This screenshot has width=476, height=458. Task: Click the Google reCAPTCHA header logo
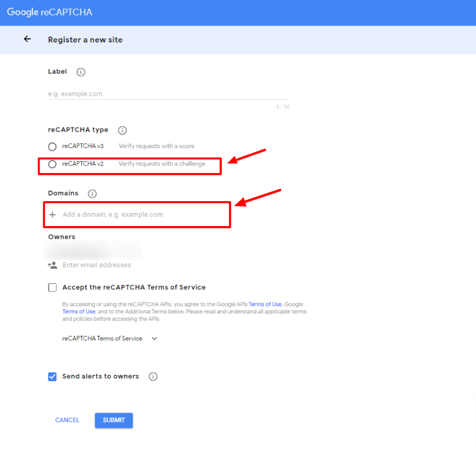click(x=50, y=12)
